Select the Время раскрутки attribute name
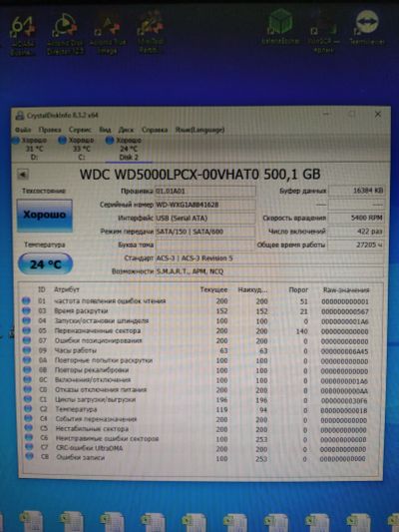The width and height of the screenshot is (399, 532). click(x=81, y=310)
